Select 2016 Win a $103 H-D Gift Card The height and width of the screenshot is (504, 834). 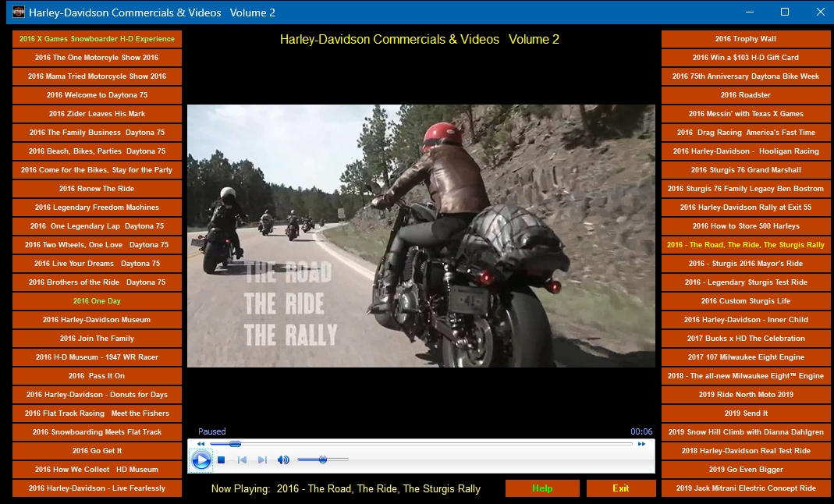click(746, 58)
